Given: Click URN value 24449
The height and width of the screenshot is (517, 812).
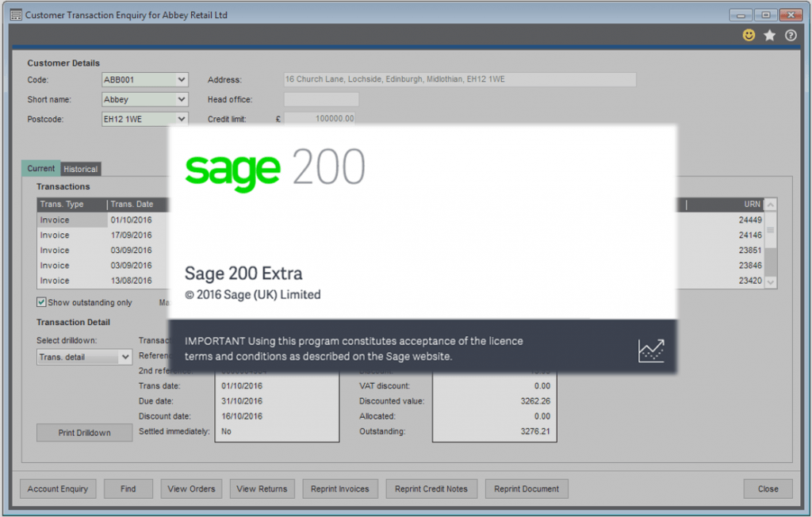Looking at the screenshot, I should [x=750, y=220].
